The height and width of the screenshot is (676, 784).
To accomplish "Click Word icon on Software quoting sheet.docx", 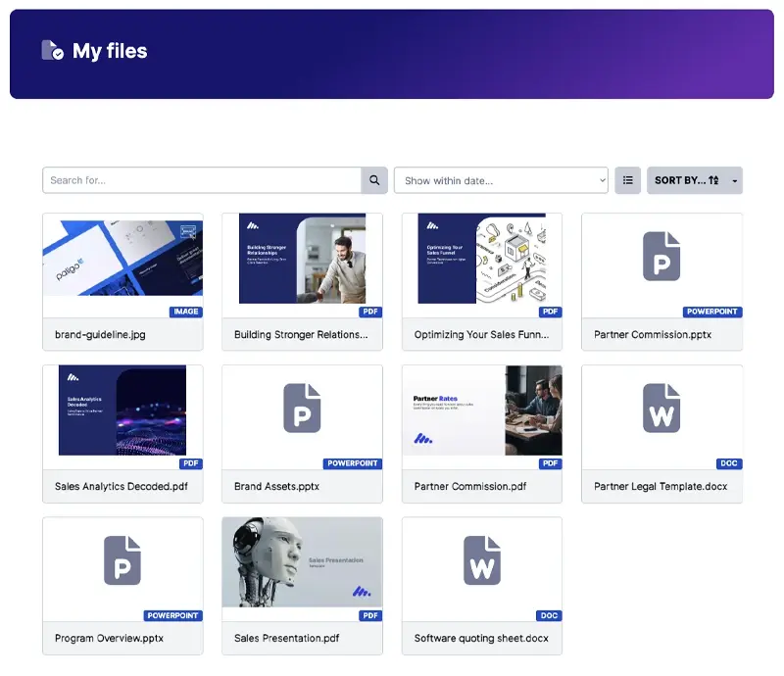I will [482, 560].
